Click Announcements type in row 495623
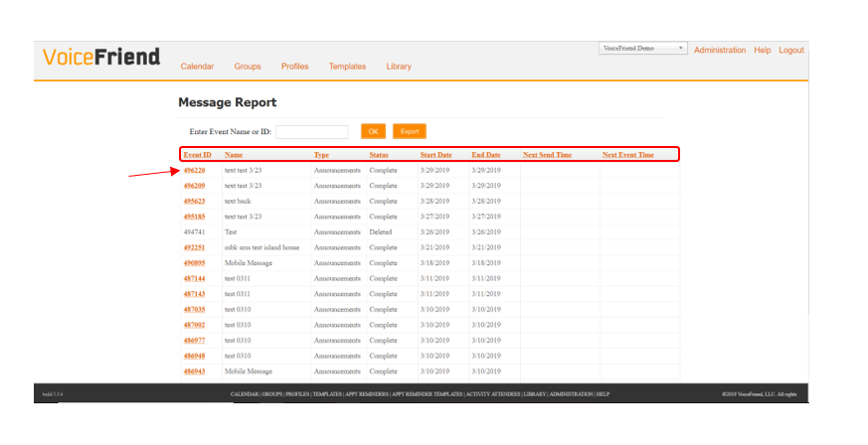The height and width of the screenshot is (445, 868). click(337, 202)
